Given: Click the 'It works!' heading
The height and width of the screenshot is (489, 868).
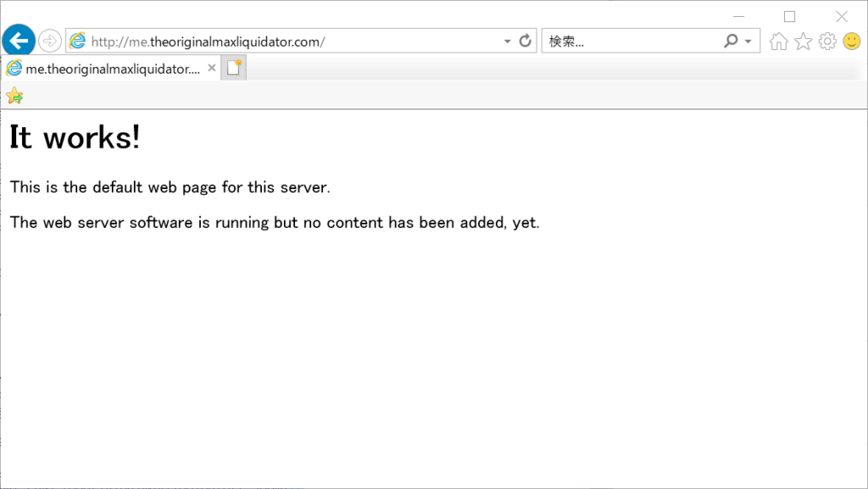Looking at the screenshot, I should point(75,136).
